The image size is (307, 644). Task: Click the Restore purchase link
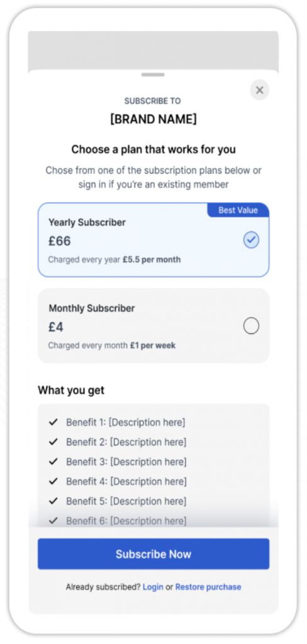pyautogui.click(x=208, y=587)
